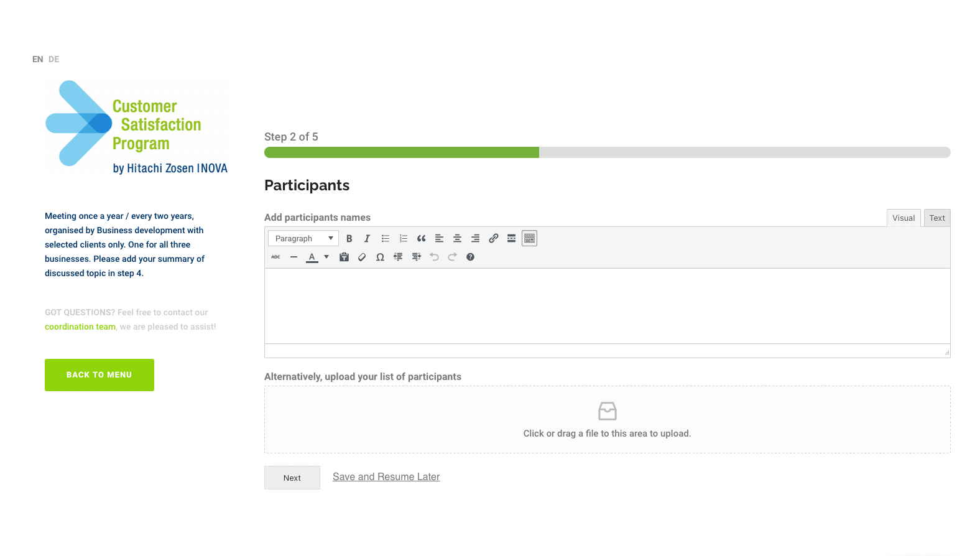Insert a bulleted list

click(x=386, y=239)
